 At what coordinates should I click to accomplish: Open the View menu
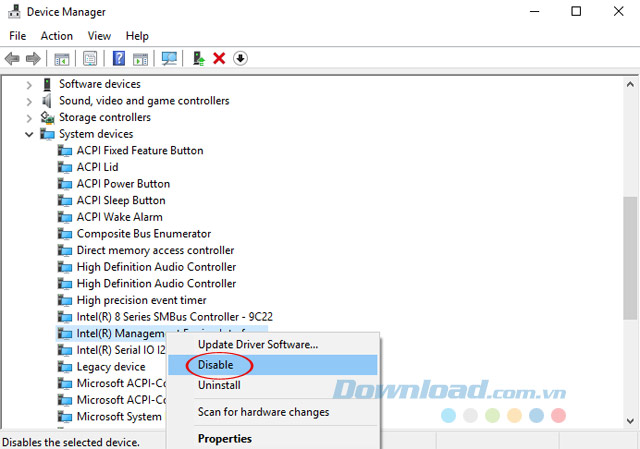click(x=99, y=36)
